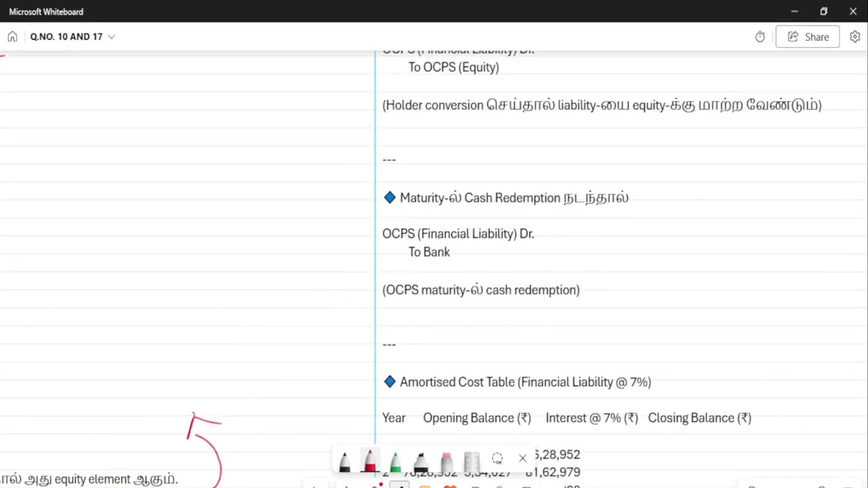
Task: Click the 'To OCPS (Equity)' text
Action: pos(454,67)
